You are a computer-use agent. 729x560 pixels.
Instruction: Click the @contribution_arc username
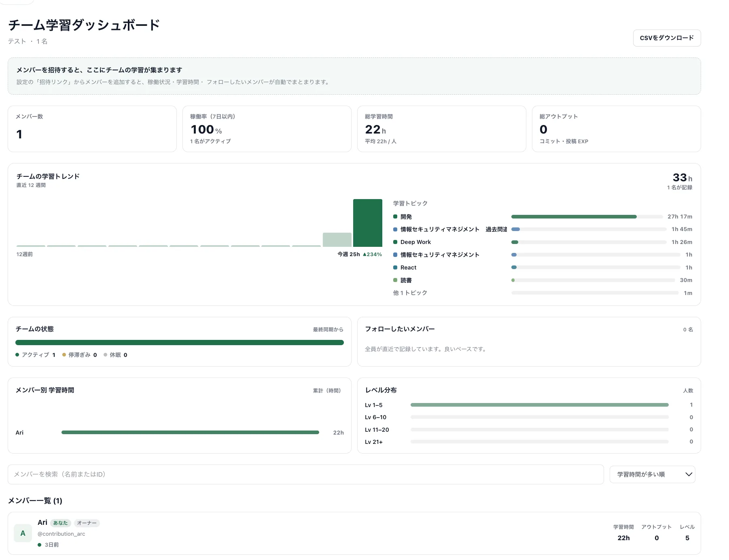tap(61, 534)
